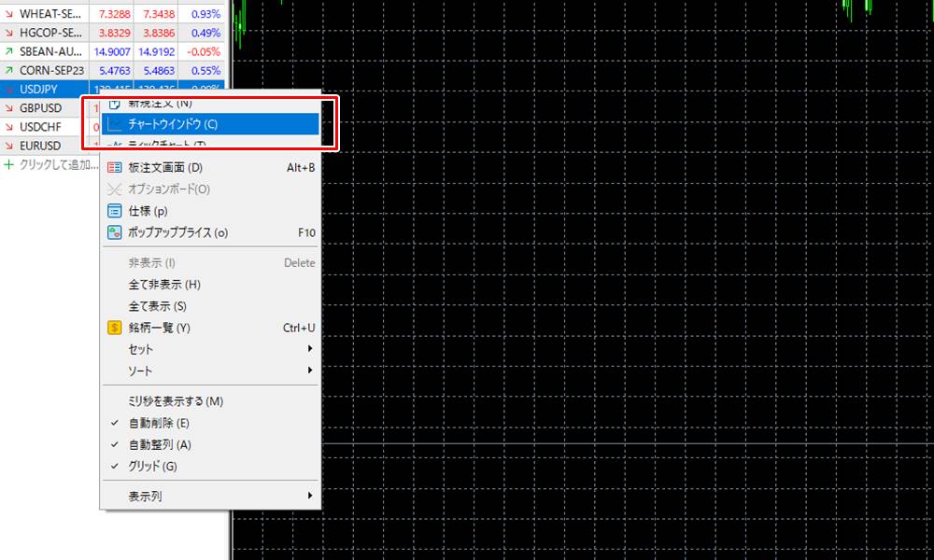This screenshot has height=560, width=934.
Task: Click the red down arrow beside WHEAT-SE
Action: pyautogui.click(x=9, y=14)
